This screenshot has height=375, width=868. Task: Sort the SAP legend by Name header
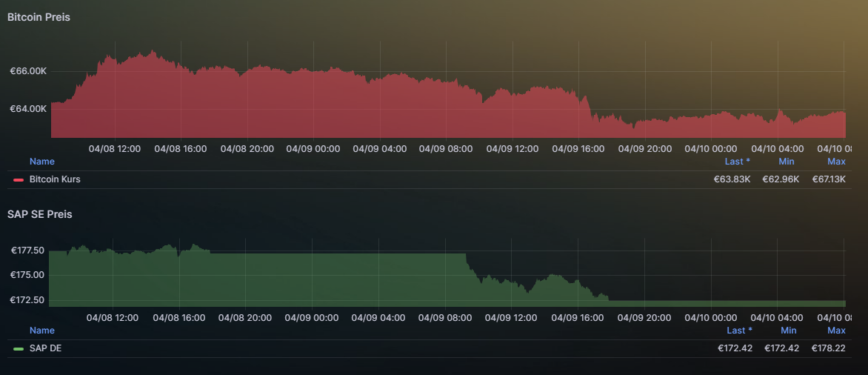tap(41, 331)
